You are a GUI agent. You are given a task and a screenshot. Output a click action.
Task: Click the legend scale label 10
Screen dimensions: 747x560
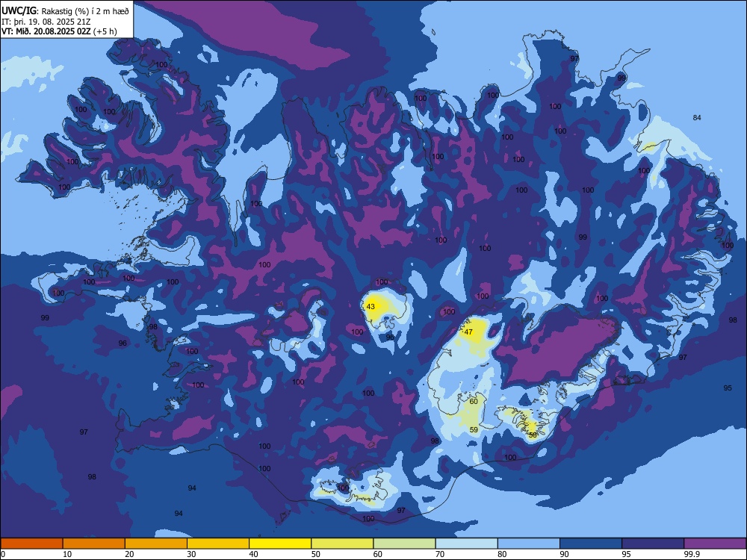67,554
